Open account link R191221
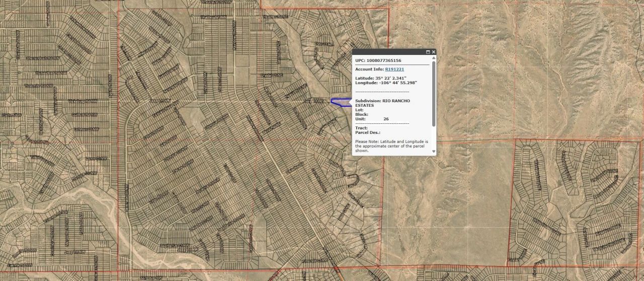Screen dimensions: 644x281 394,69
